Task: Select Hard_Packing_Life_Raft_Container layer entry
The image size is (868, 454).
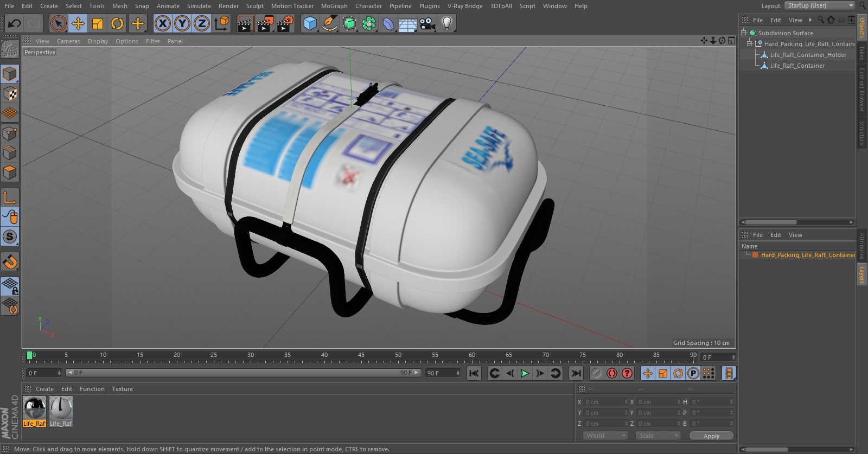Action: [807, 255]
